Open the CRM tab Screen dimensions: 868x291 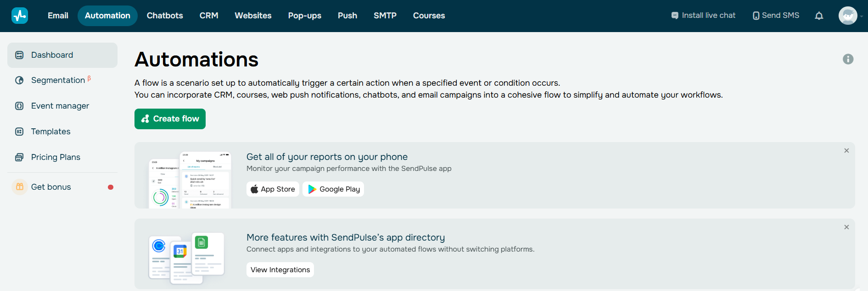tap(209, 16)
